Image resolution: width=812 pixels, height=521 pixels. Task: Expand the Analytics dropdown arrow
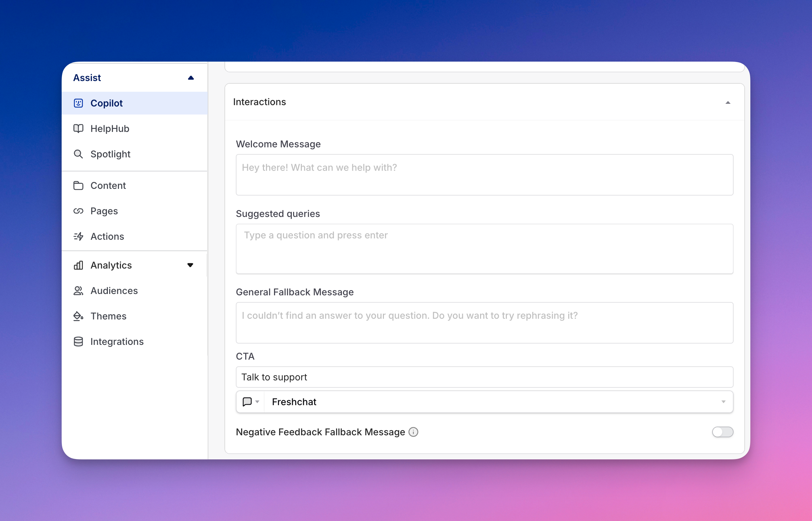pos(190,265)
